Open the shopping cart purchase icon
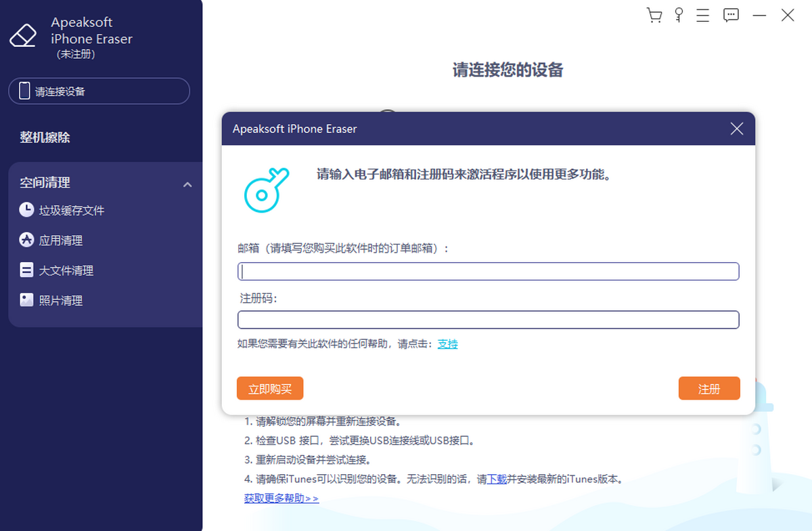This screenshot has height=531, width=812. pos(654,15)
